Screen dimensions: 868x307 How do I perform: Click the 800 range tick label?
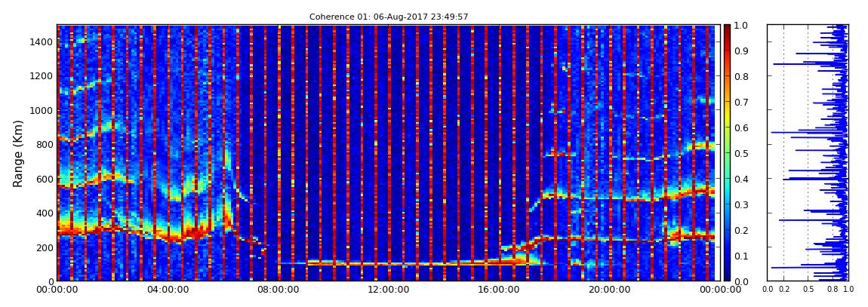(45, 145)
